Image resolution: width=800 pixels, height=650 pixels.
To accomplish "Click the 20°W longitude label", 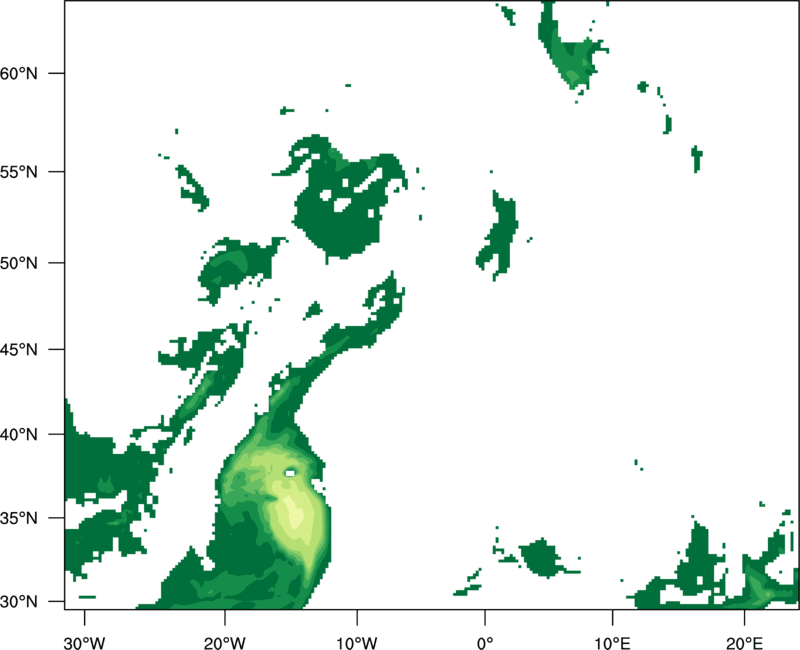I will click(x=224, y=643).
